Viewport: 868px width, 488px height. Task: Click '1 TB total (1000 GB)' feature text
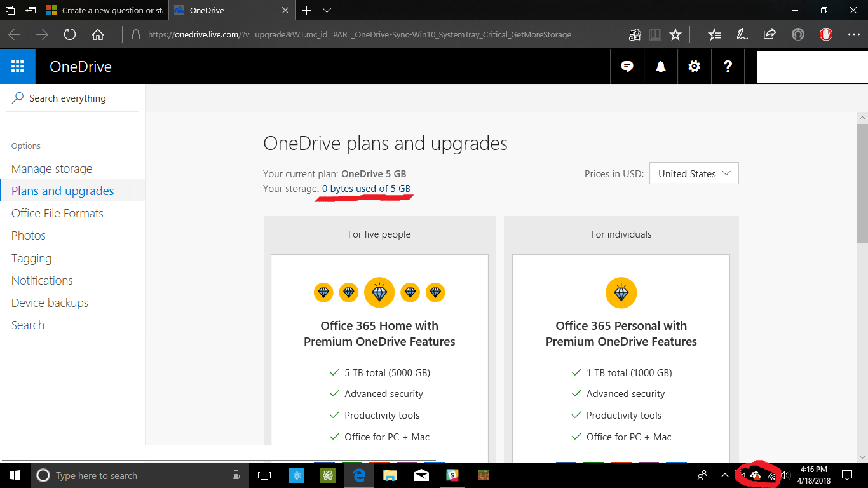point(629,372)
